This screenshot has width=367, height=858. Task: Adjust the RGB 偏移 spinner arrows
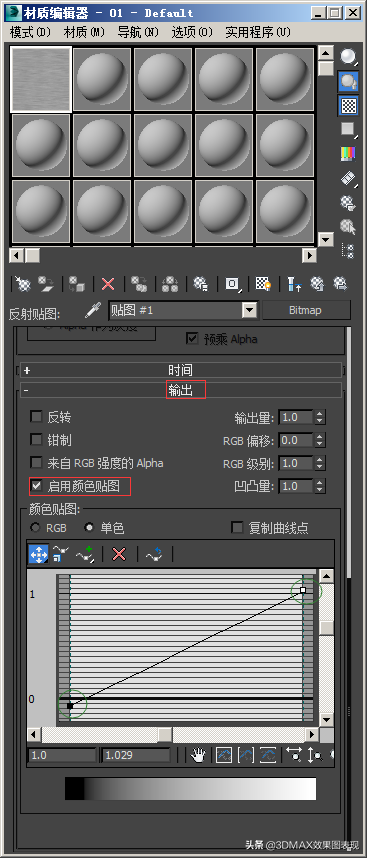point(320,440)
